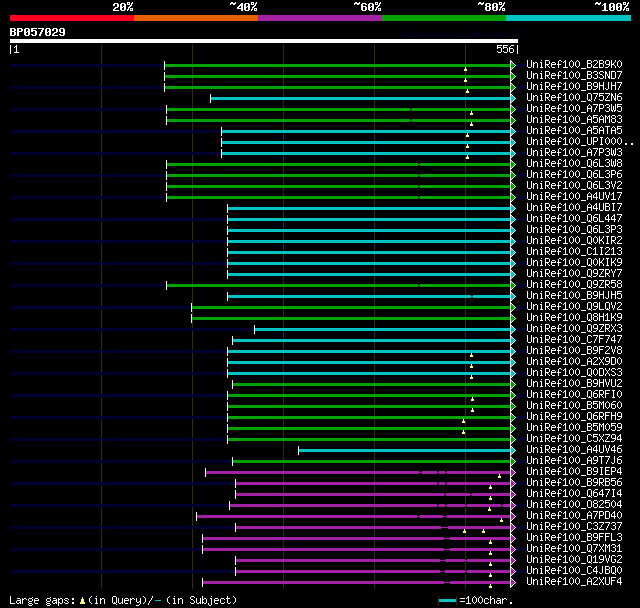Open hit UniRef100_A7P3W5
The height and width of the screenshot is (608, 640).
[x=574, y=109]
